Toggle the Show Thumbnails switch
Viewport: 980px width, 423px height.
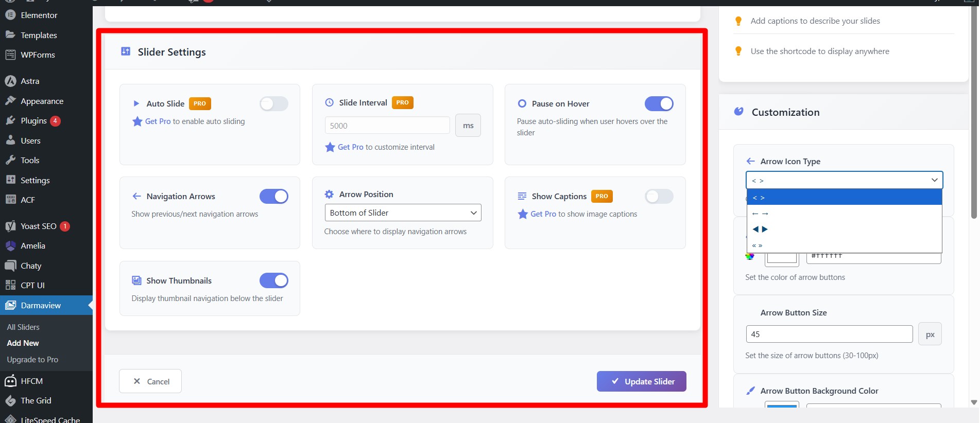pos(273,281)
